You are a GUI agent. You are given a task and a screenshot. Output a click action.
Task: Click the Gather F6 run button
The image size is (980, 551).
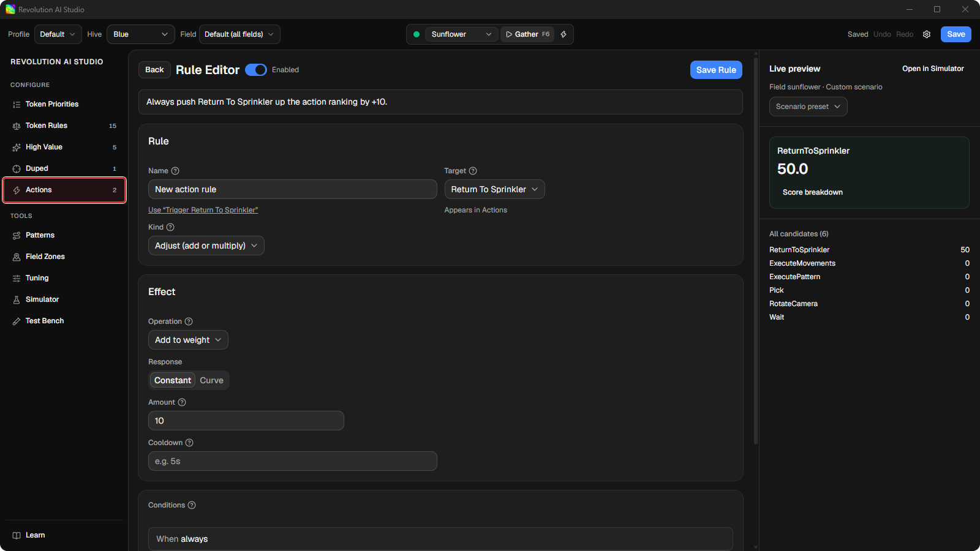[x=527, y=34]
